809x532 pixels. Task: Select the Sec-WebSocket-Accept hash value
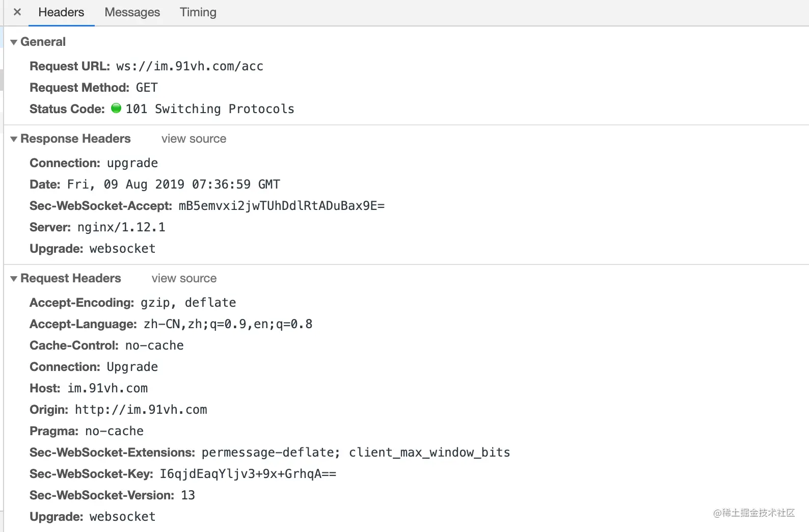[x=281, y=206]
